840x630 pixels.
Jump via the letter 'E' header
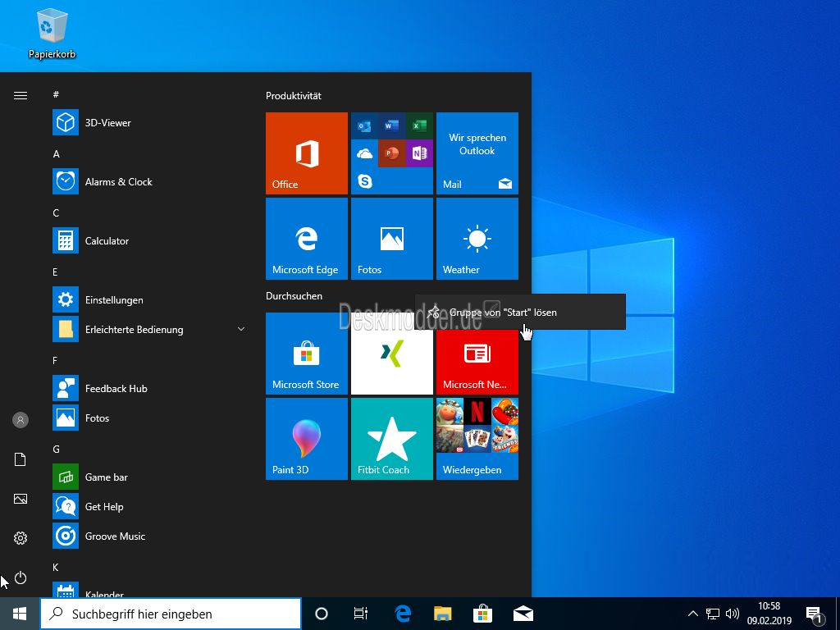[55, 272]
